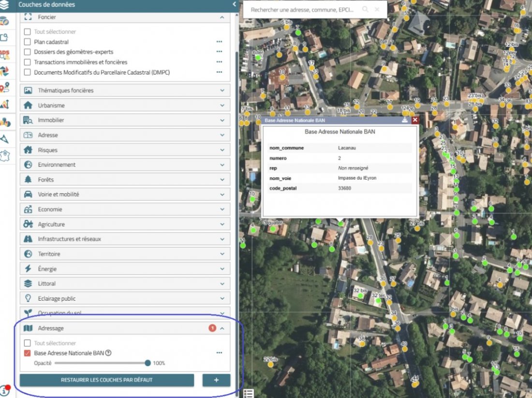
Task: Download the Base Adresse Nationale popup data
Action: tap(405, 120)
